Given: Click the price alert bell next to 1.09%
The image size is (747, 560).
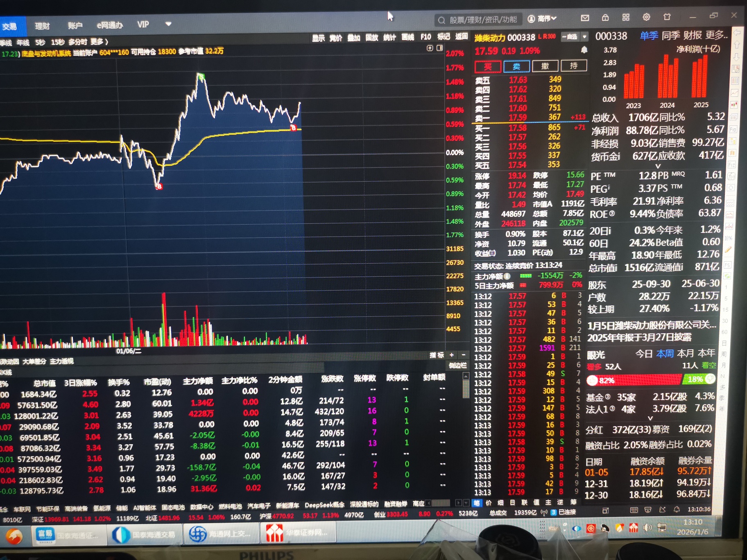Looking at the screenshot, I should tap(584, 50).
